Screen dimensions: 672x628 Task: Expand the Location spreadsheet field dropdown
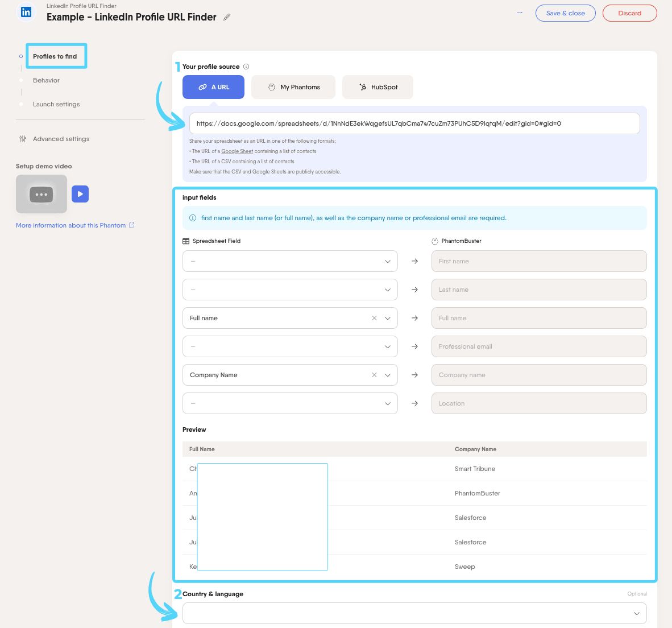tap(290, 403)
